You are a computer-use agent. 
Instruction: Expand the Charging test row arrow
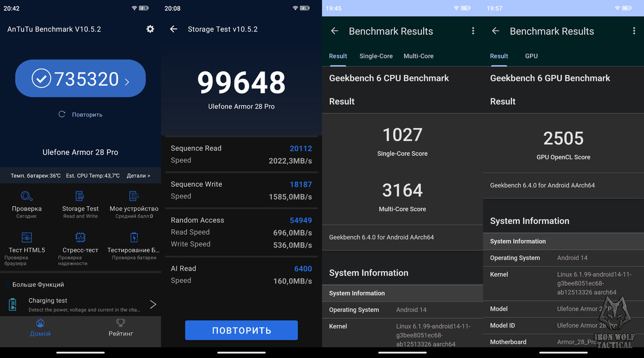(x=153, y=304)
